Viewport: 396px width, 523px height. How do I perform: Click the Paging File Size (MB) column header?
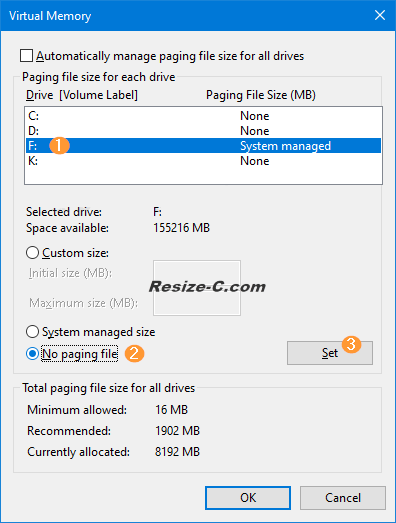(261, 95)
